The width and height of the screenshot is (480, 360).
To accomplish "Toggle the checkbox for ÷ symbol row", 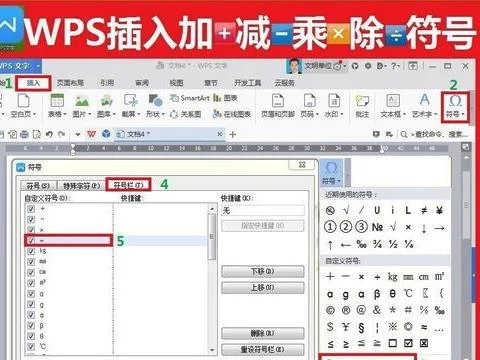I will click(31, 240).
